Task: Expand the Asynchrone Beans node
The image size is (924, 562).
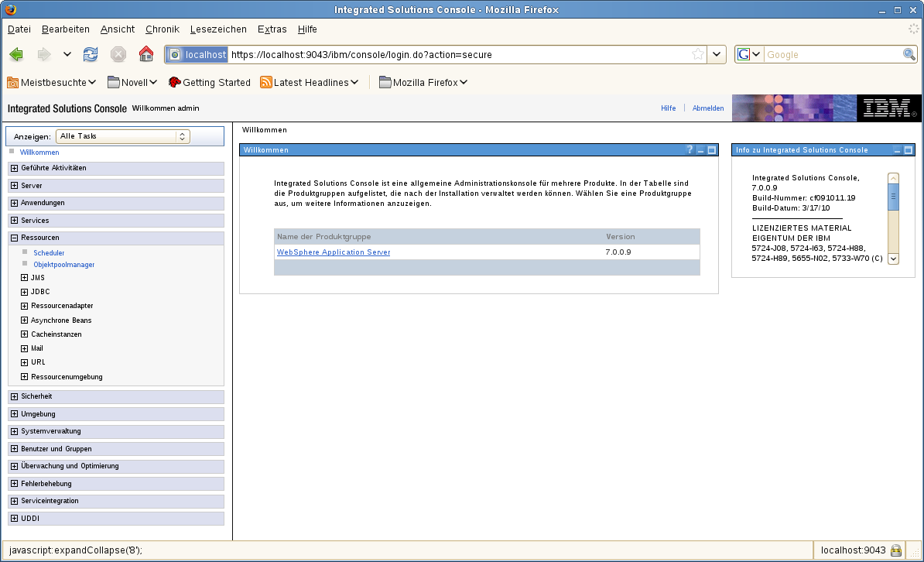Action: coord(24,320)
